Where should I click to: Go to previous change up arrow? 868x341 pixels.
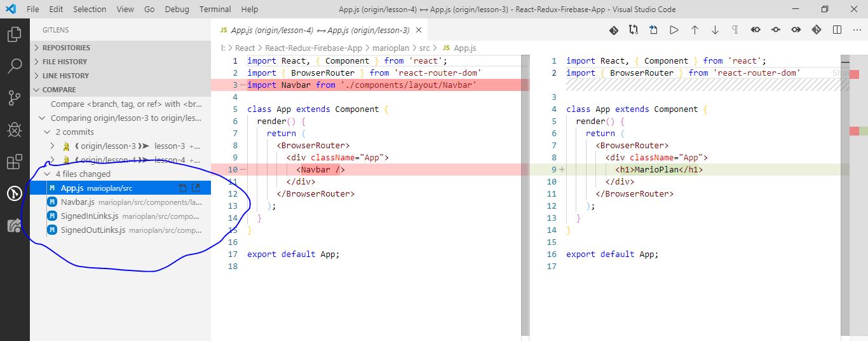click(695, 30)
